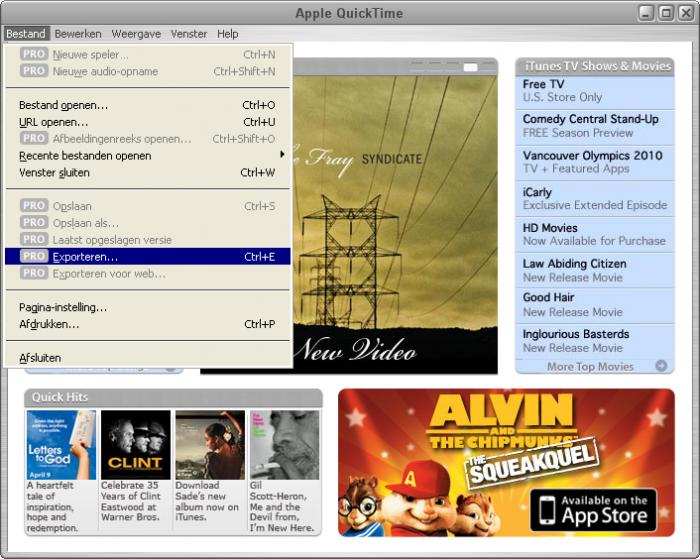Choose Bestand openen… menu entry
The height and width of the screenshot is (559, 700).
(x=147, y=105)
